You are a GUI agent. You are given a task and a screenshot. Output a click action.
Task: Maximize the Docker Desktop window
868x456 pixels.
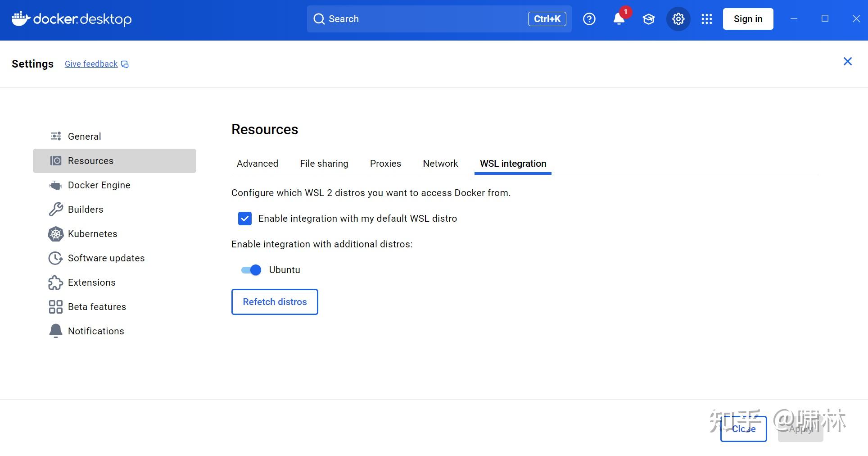click(x=825, y=18)
